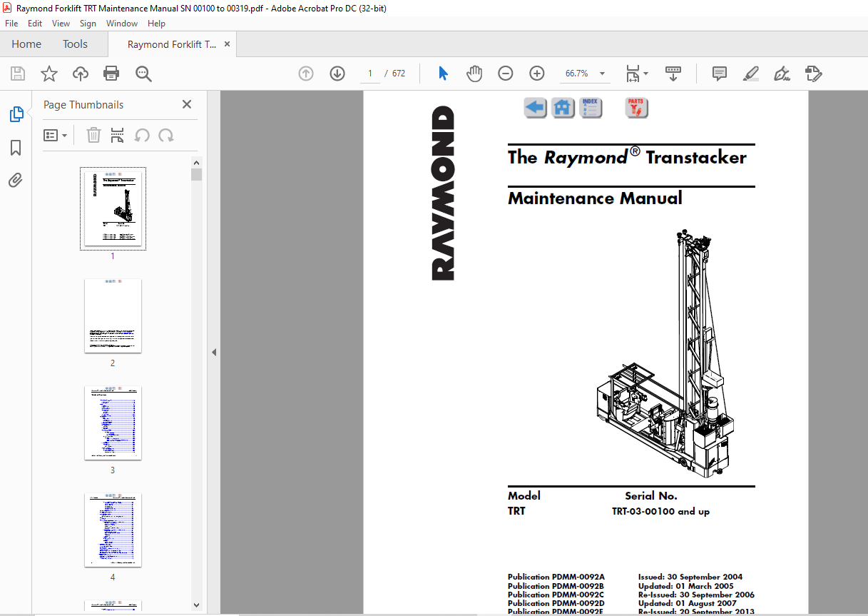Click the vertical RAYMOND logo
The height and width of the screenshot is (616, 868).
point(442,193)
